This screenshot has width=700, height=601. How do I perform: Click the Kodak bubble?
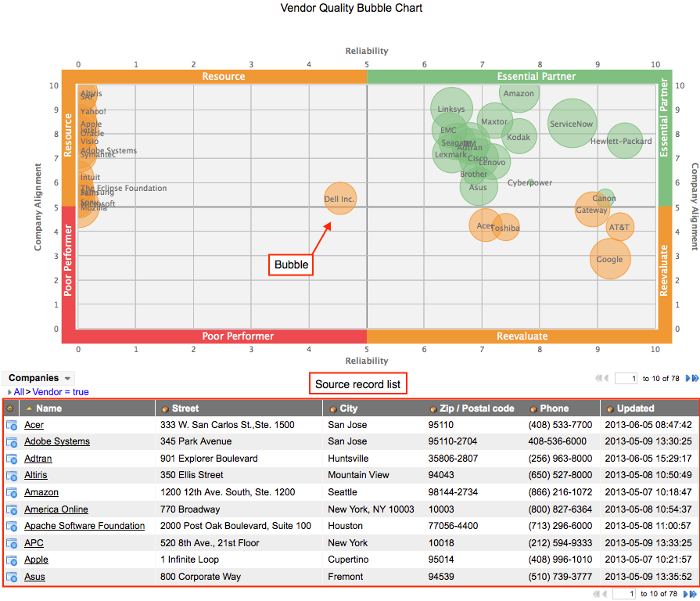tap(519, 137)
